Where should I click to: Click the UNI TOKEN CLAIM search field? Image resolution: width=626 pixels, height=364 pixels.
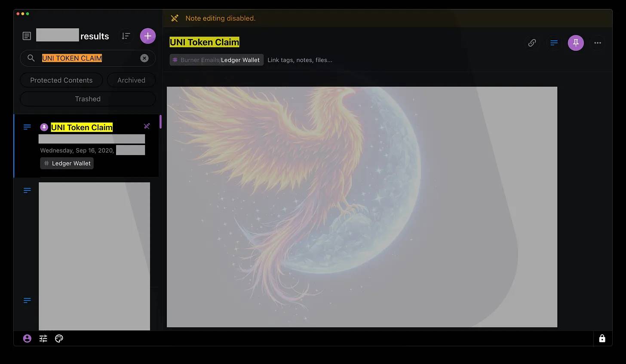86,58
